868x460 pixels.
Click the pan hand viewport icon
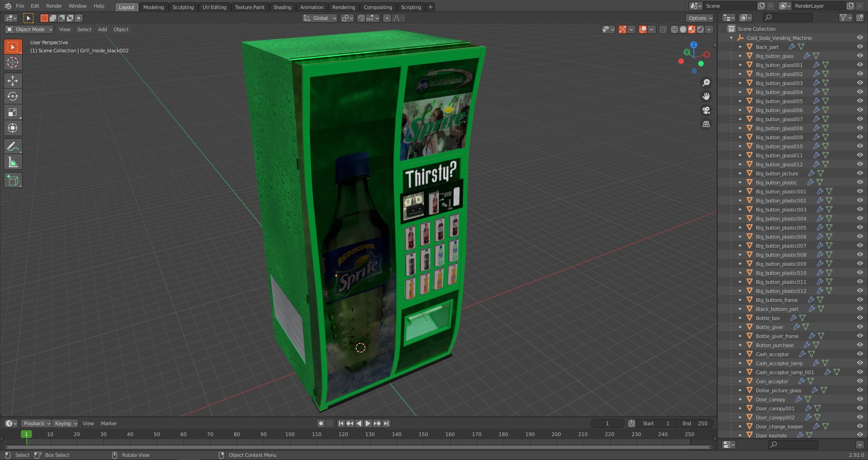(x=706, y=96)
